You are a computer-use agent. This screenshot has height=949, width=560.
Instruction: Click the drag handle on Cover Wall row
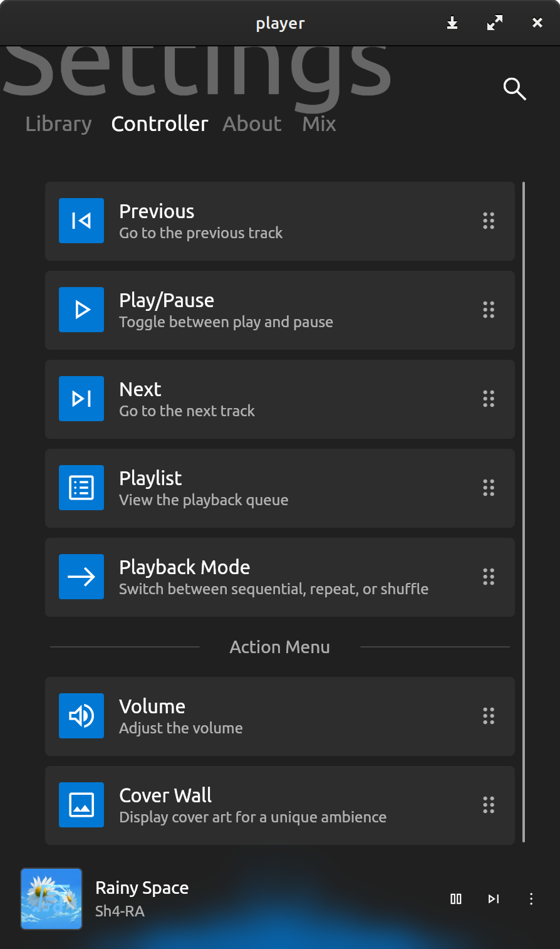(x=489, y=805)
